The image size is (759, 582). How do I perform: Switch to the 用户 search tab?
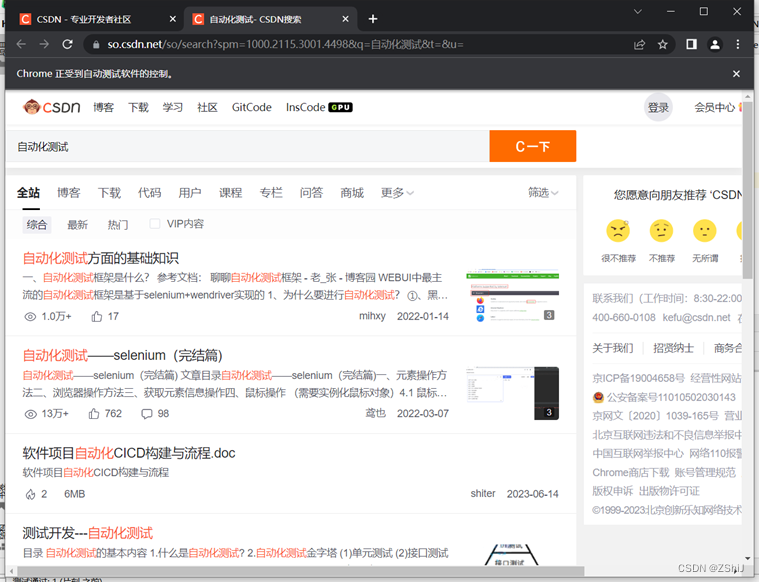190,193
